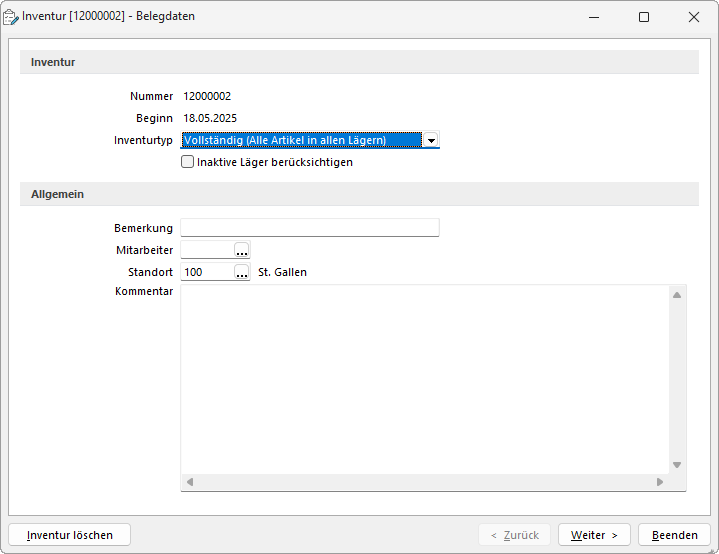Screen dimensions: 719x554
Task: Enable Inaktive Läger berücksichtigen checkbox
Action: click(188, 162)
